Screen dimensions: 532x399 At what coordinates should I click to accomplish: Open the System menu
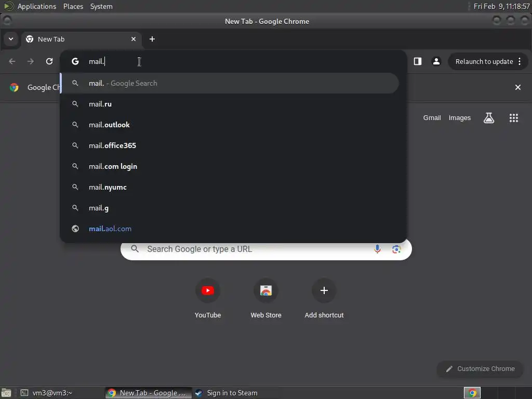(101, 6)
